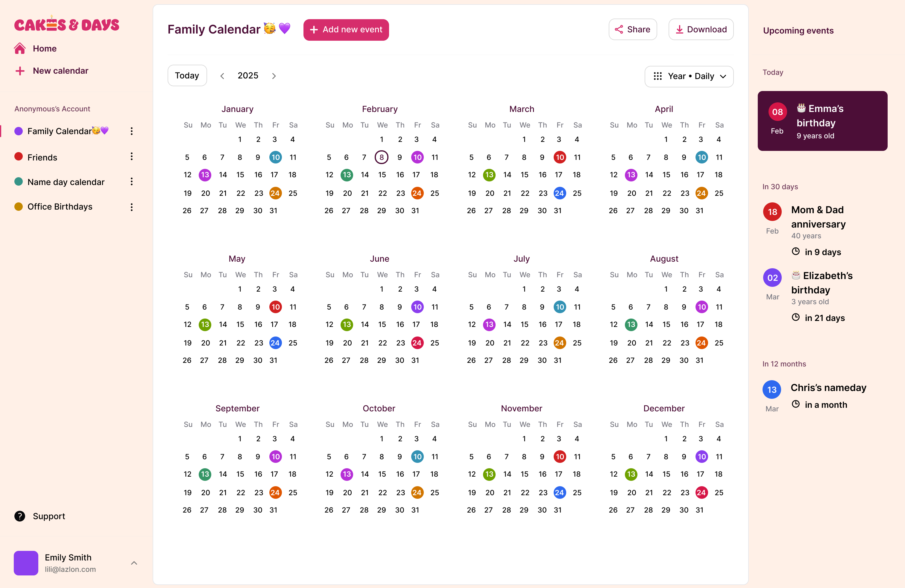Expand the Emily Smith account menu

pos(134,563)
